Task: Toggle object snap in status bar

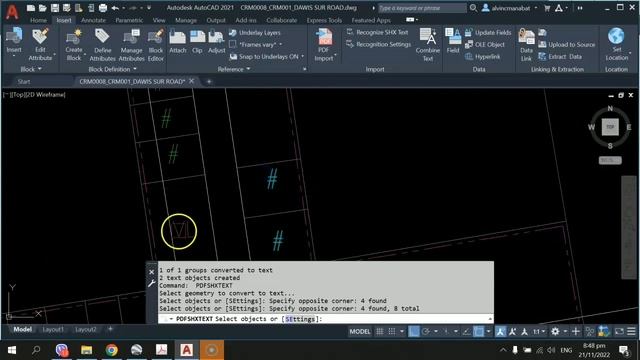Action: click(x=478, y=331)
